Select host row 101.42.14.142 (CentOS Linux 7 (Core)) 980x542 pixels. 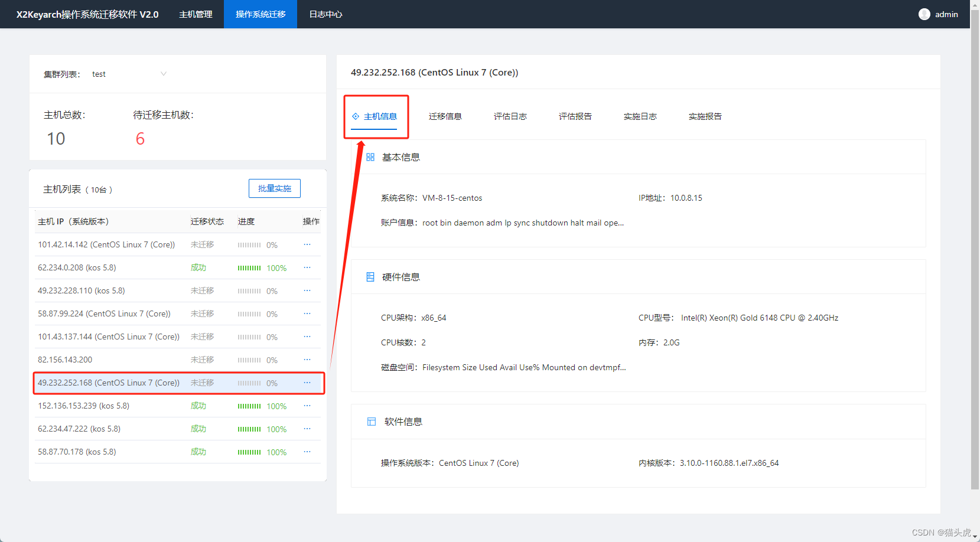(x=177, y=244)
